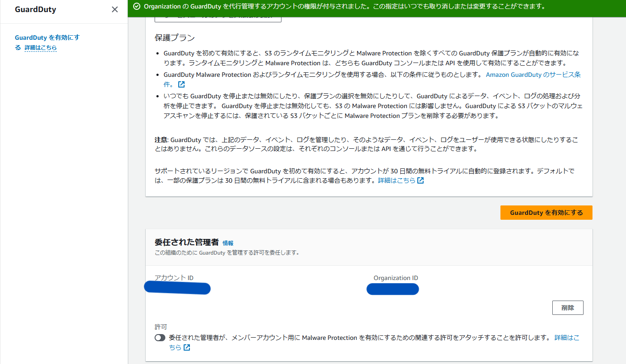The image size is (626, 364).
Task: Select the redacted アカウント ID value
Action: coord(177,288)
